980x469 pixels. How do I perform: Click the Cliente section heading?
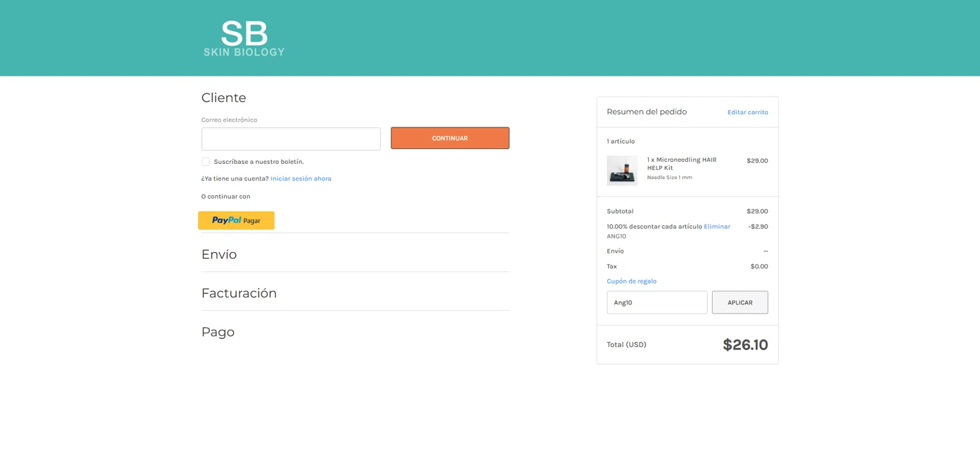pyautogui.click(x=223, y=97)
